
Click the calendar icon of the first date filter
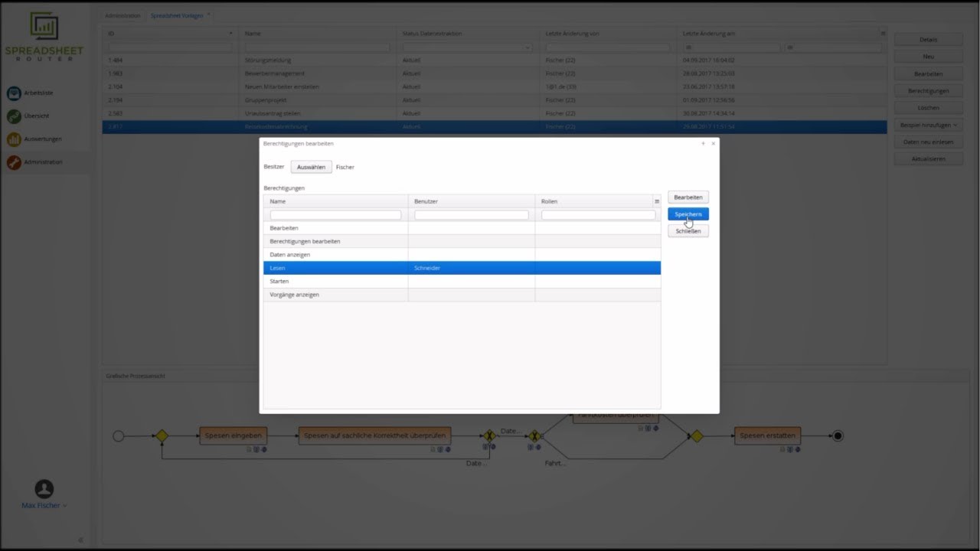click(688, 47)
